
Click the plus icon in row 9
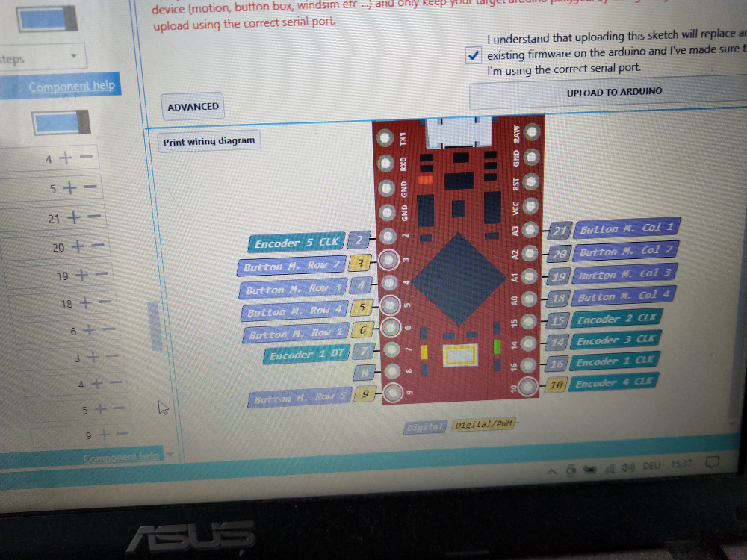click(105, 435)
